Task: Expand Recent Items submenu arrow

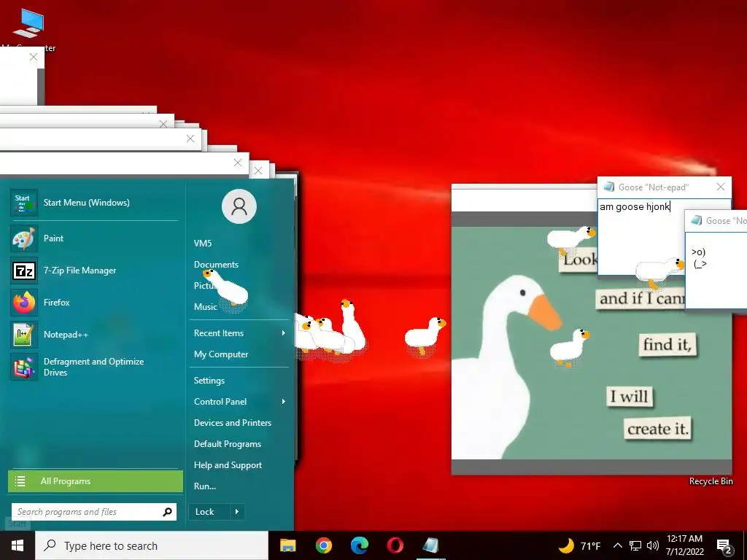Action: point(284,333)
